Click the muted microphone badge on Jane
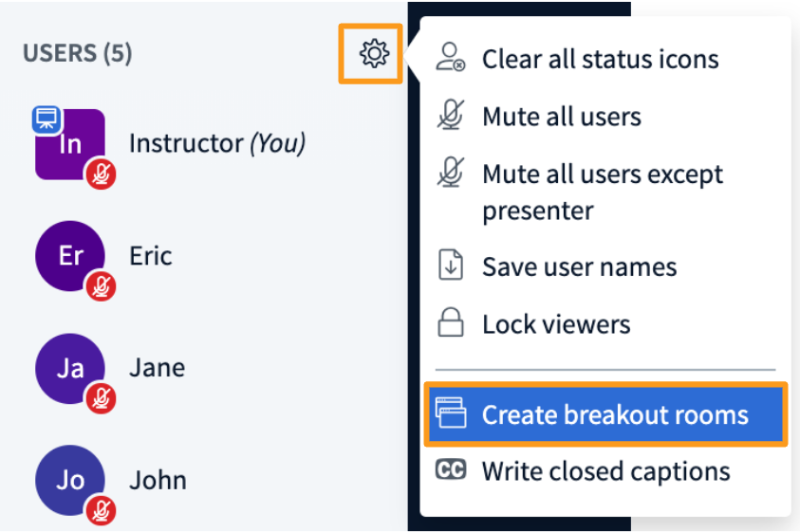This screenshot has width=800, height=532. [x=101, y=398]
